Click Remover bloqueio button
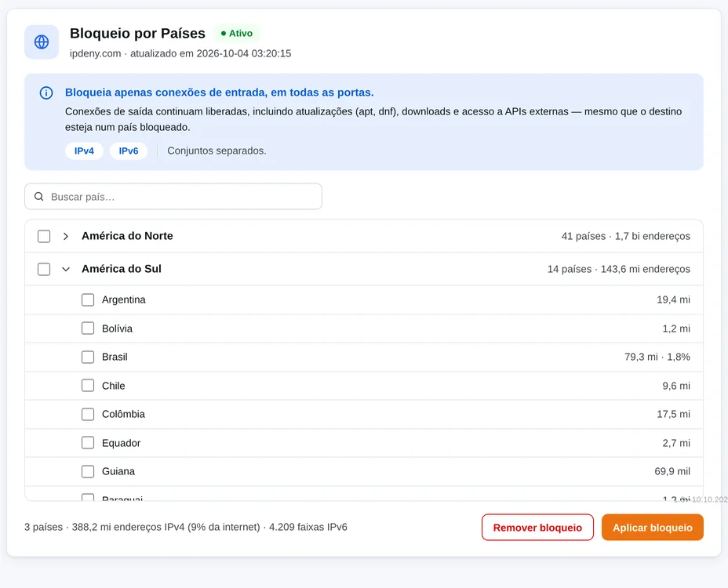This screenshot has width=728, height=588. point(537,528)
